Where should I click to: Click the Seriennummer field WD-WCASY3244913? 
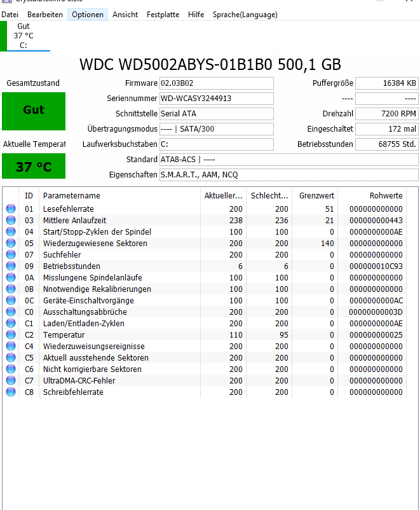click(x=217, y=99)
